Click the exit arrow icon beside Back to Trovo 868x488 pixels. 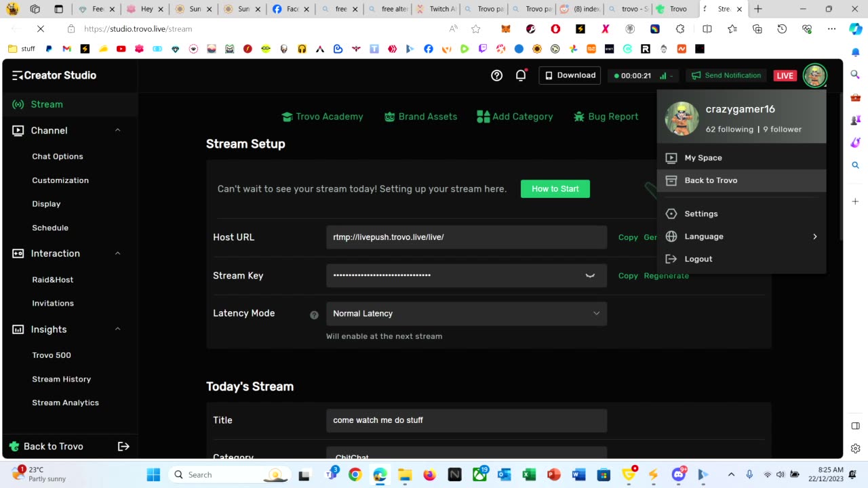[x=123, y=446]
